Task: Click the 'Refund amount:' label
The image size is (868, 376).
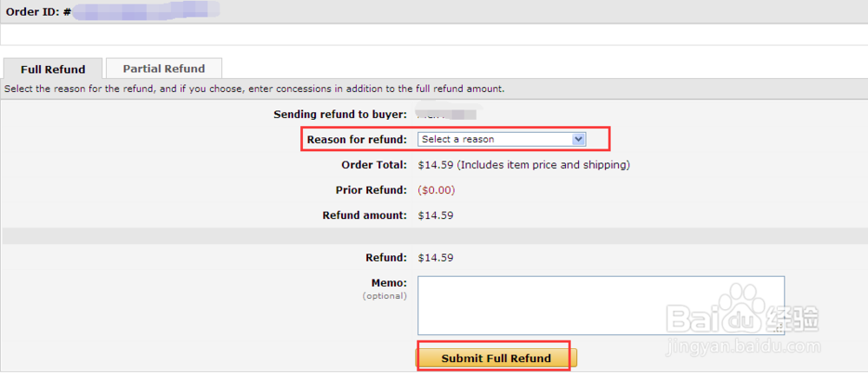Action: point(364,215)
